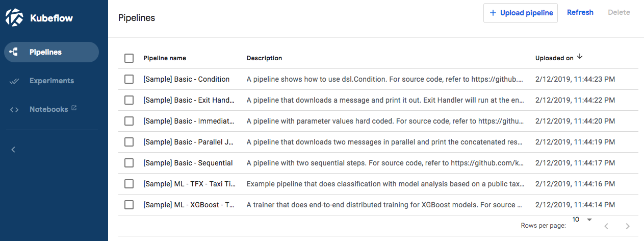Screen dimensions: 644x241
Task: Go to next page of pipelines
Action: coord(628,226)
